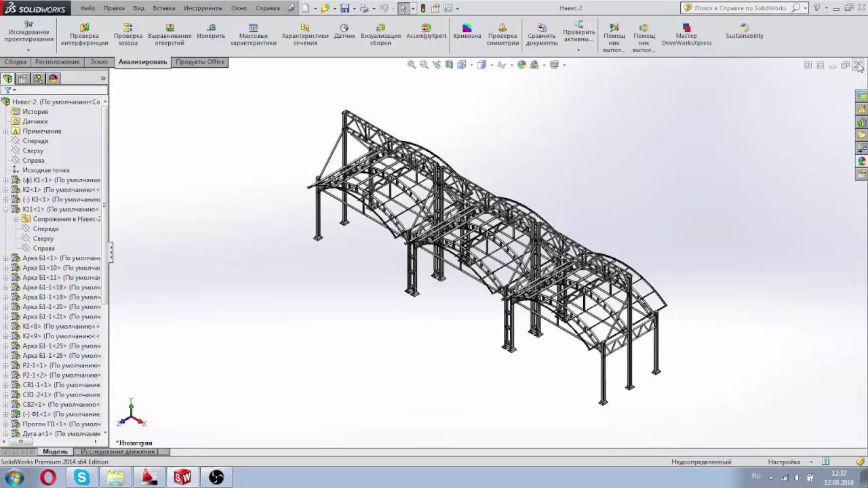Expand the manager panel tabs chevron
Image resolution: width=868 pixels, height=488 pixels.
click(x=103, y=79)
